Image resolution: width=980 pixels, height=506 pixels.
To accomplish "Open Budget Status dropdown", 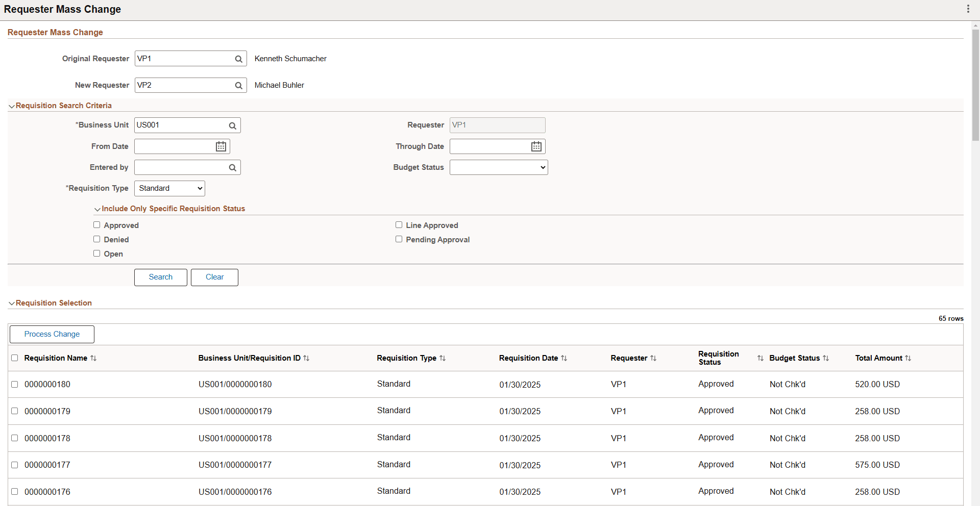I will pyautogui.click(x=499, y=167).
